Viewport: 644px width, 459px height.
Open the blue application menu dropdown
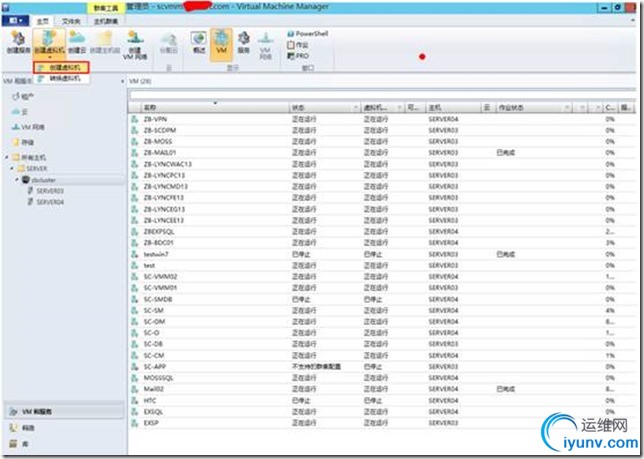[16, 21]
